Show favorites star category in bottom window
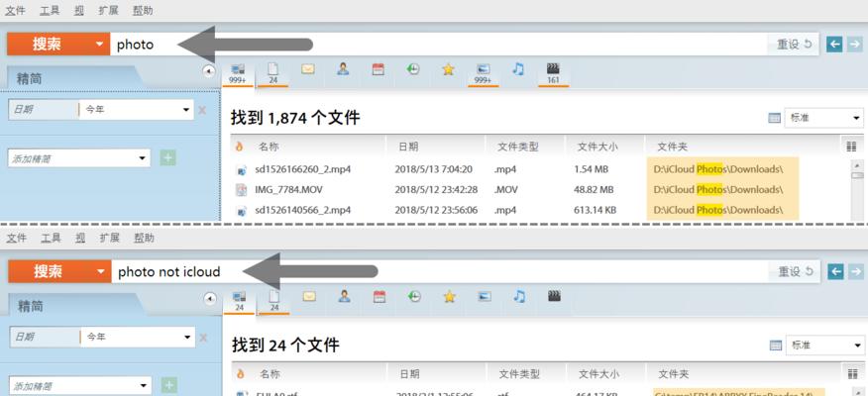Screen dimensions: 868x396 (x=449, y=297)
